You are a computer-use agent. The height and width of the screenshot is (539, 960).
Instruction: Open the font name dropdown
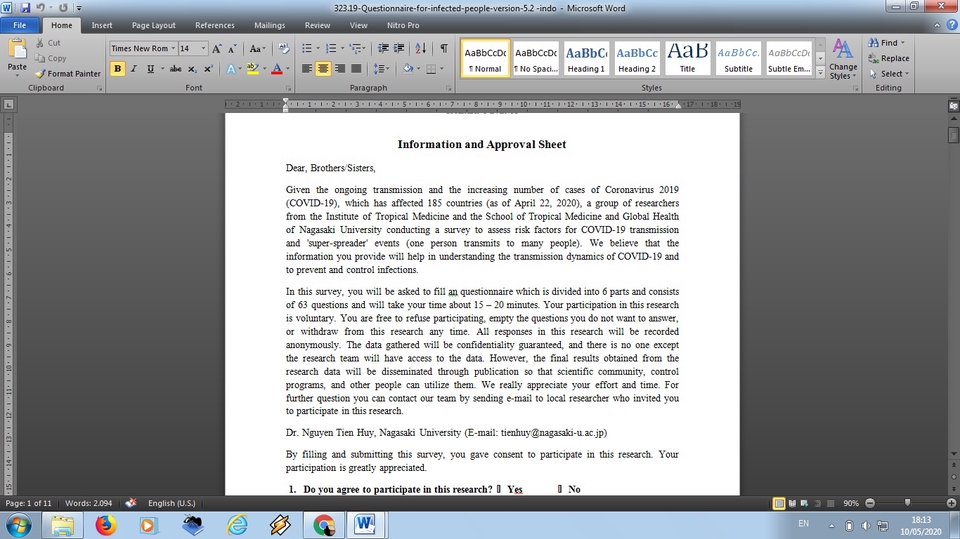point(173,48)
